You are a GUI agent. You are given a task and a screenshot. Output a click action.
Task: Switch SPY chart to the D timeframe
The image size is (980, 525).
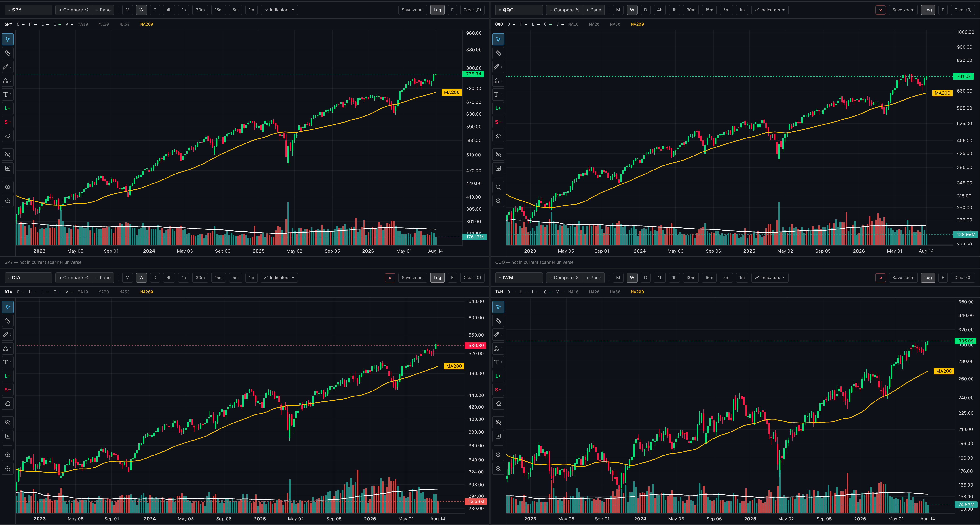pyautogui.click(x=155, y=10)
